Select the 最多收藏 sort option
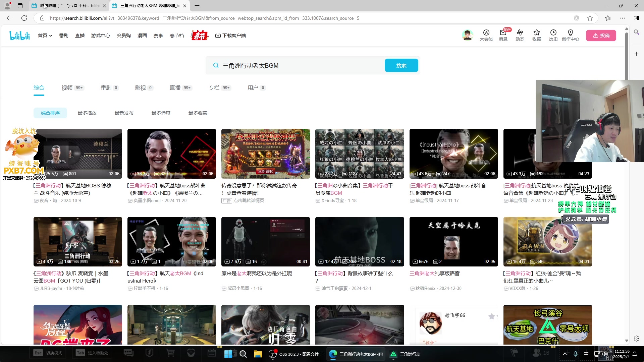Image resolution: width=644 pixels, height=362 pixels. 198,113
